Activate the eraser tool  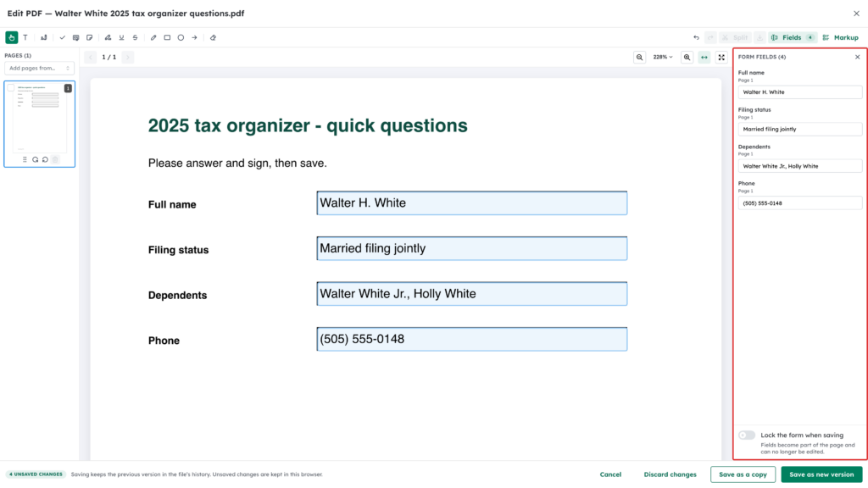point(213,37)
